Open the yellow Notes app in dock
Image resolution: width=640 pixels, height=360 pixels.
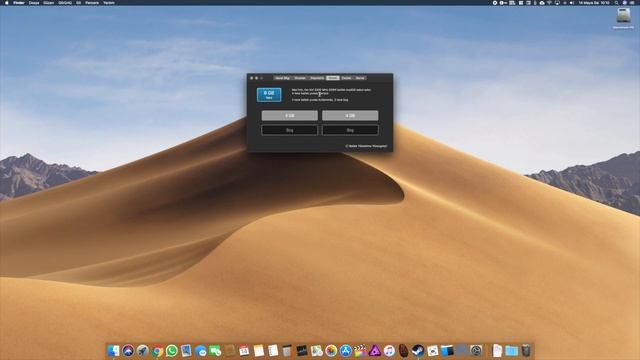coord(259,351)
